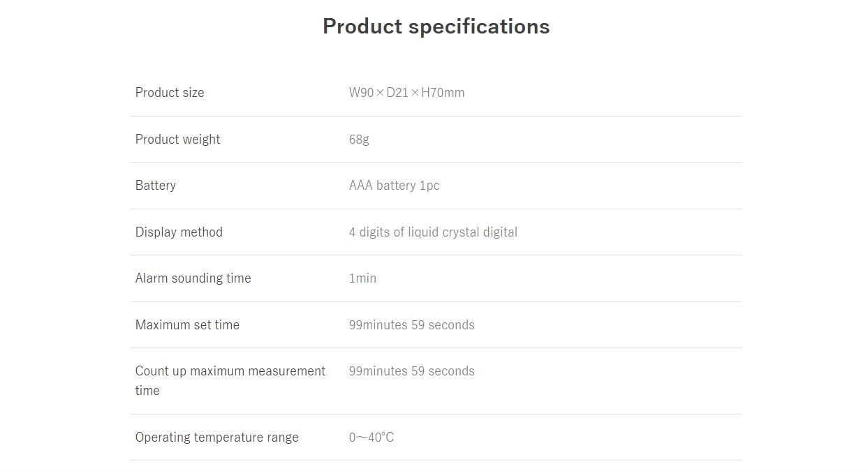
Task: Select the "Product weight" row label
Action: (x=177, y=140)
